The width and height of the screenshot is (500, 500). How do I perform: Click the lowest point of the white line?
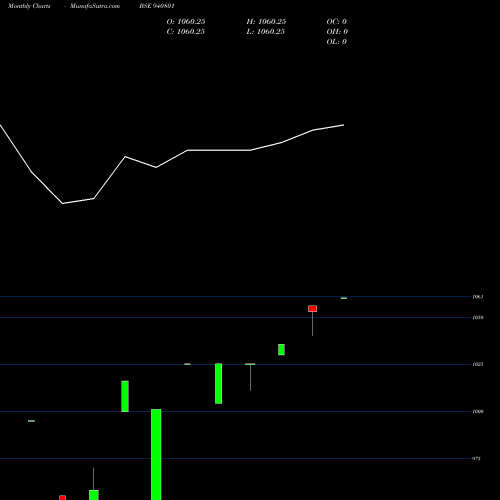click(63, 203)
